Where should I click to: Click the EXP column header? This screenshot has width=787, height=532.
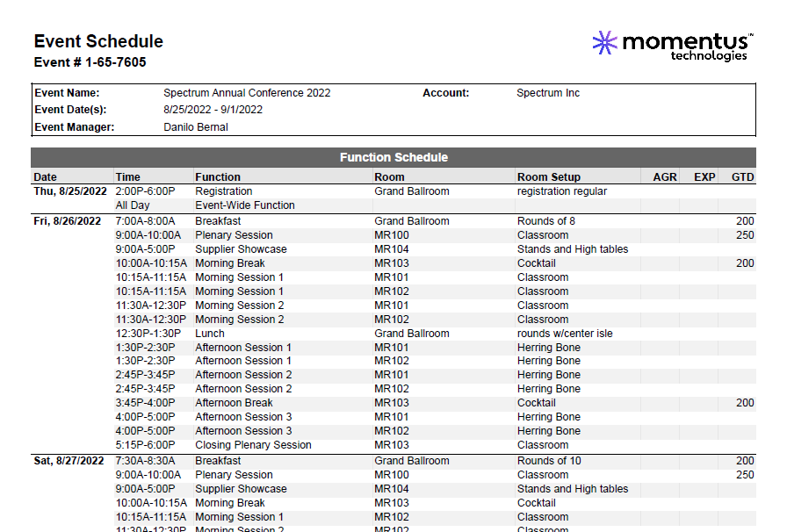tap(704, 176)
